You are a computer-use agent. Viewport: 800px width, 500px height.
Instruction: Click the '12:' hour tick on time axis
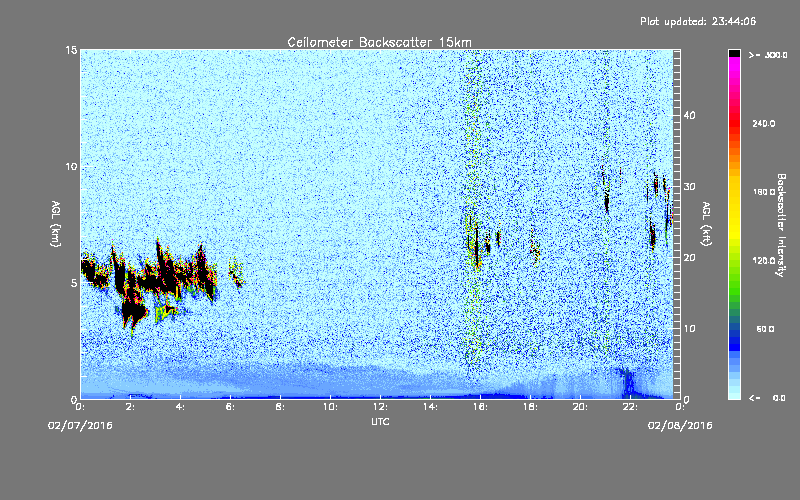[x=380, y=407]
